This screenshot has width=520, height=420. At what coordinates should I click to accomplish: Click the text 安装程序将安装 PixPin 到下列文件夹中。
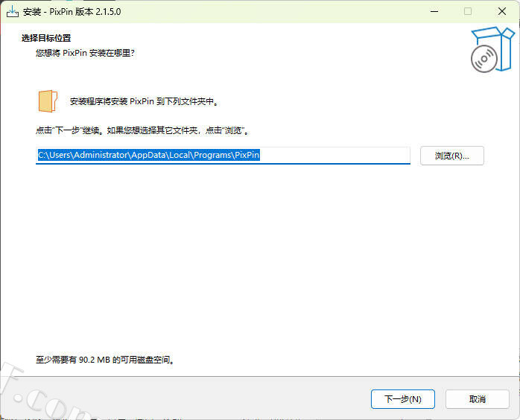145,101
